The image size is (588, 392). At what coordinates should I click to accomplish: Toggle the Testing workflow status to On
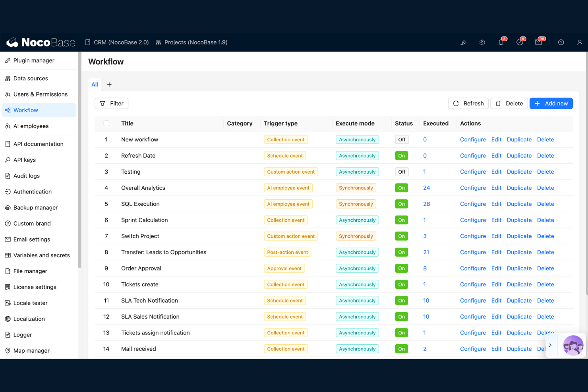401,172
